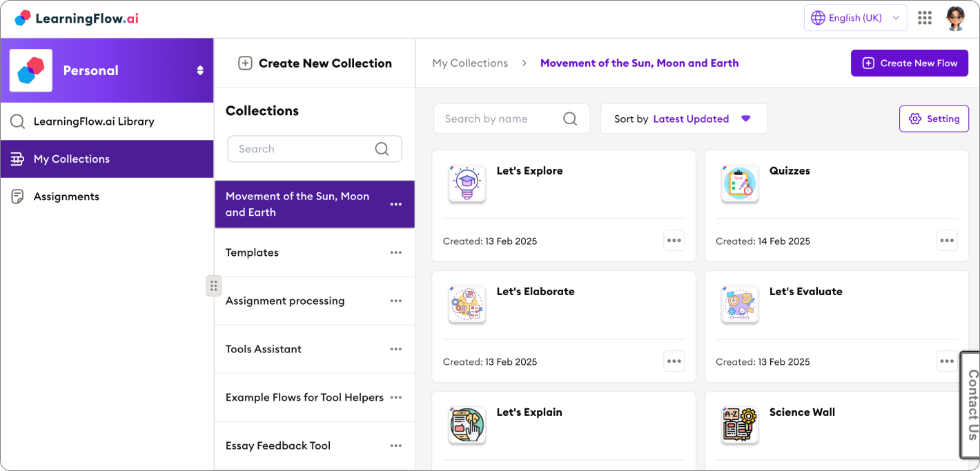Select the Templates collection
Image resolution: width=980 pixels, height=471 pixels.
315,252
